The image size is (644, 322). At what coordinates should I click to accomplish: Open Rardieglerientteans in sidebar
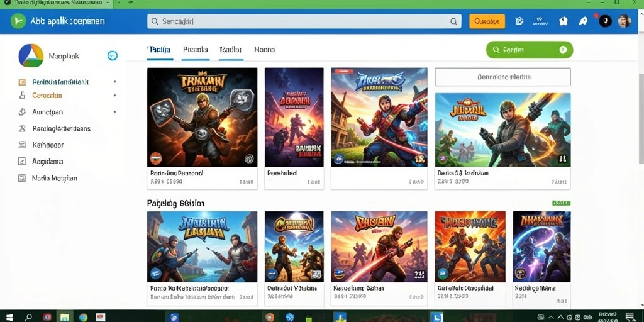coord(61,128)
